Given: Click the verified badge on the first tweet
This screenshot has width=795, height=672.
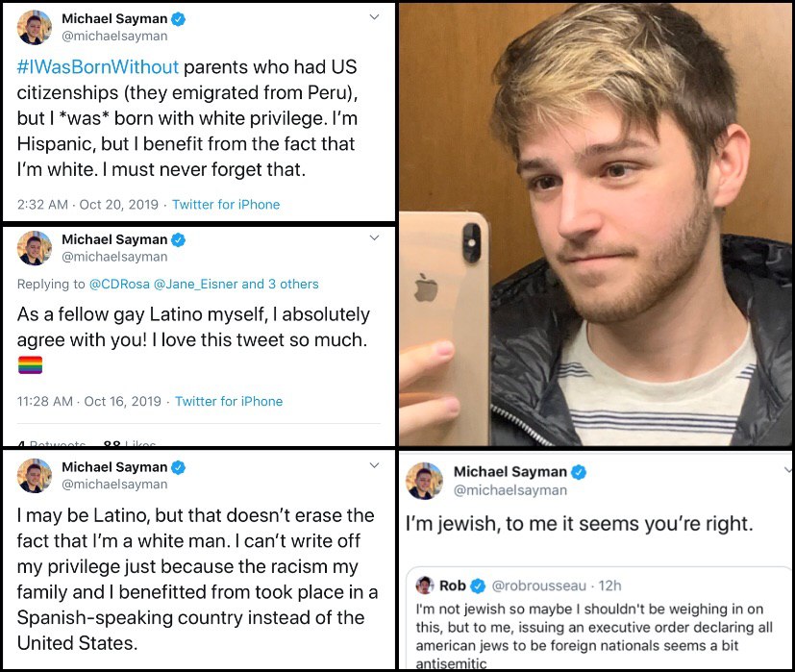Looking at the screenshot, I should pos(178,19).
